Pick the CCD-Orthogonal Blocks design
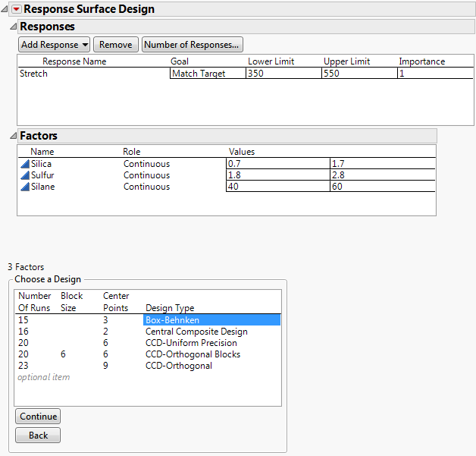The width and height of the screenshot is (476, 456). (x=193, y=354)
